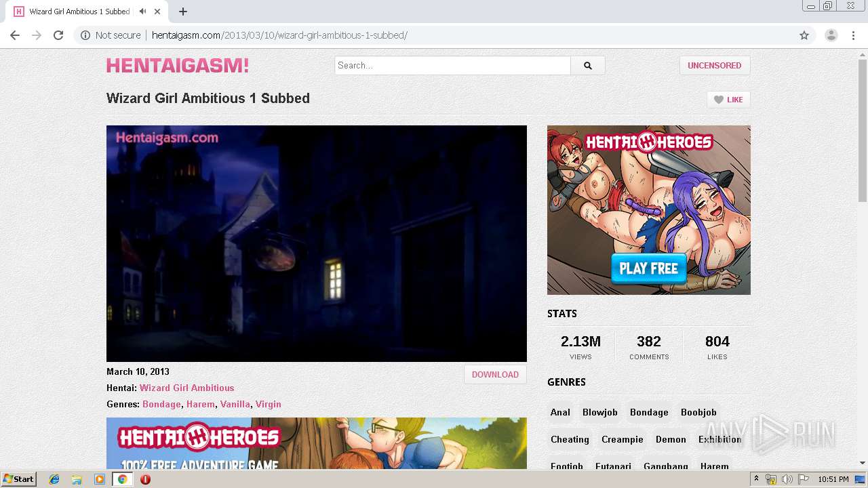Image resolution: width=868 pixels, height=488 pixels.
Task: Play the embedded video
Action: (x=317, y=243)
